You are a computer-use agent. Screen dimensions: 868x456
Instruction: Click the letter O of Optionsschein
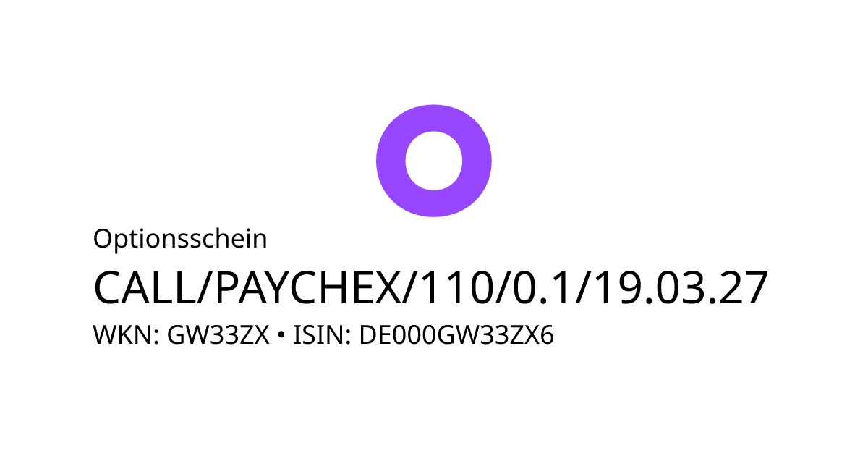click(x=103, y=239)
